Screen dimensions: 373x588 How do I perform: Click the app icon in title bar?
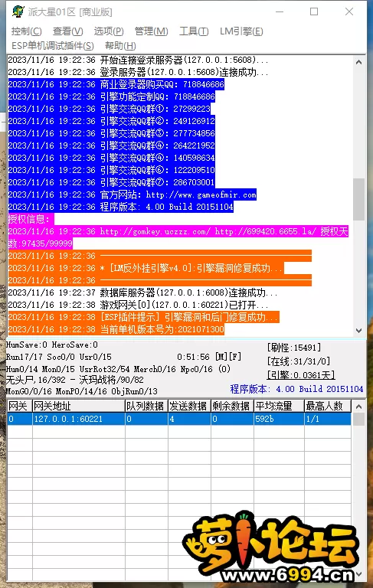18,11
